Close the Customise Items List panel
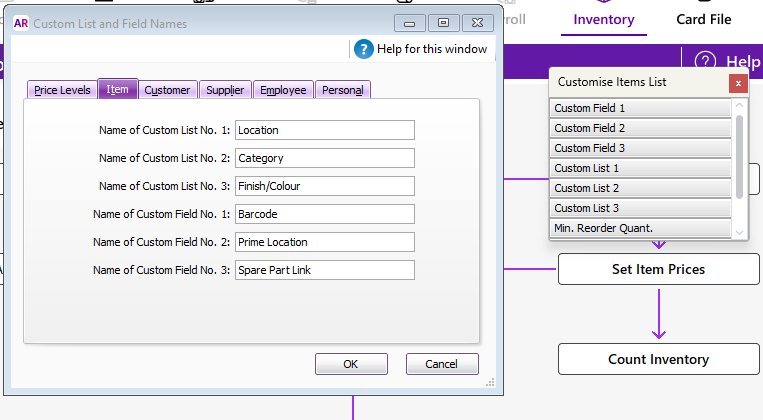Viewport: 763px width, 420px height. click(x=738, y=83)
